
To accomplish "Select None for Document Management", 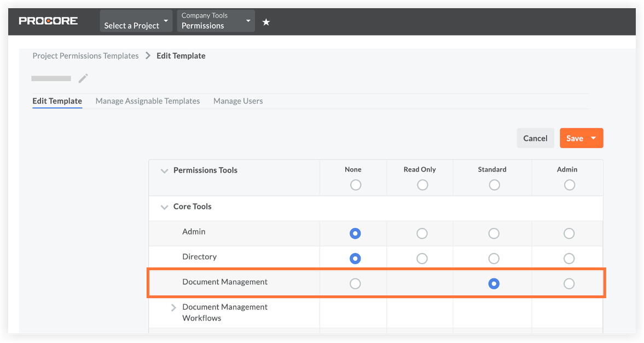I will (x=355, y=283).
